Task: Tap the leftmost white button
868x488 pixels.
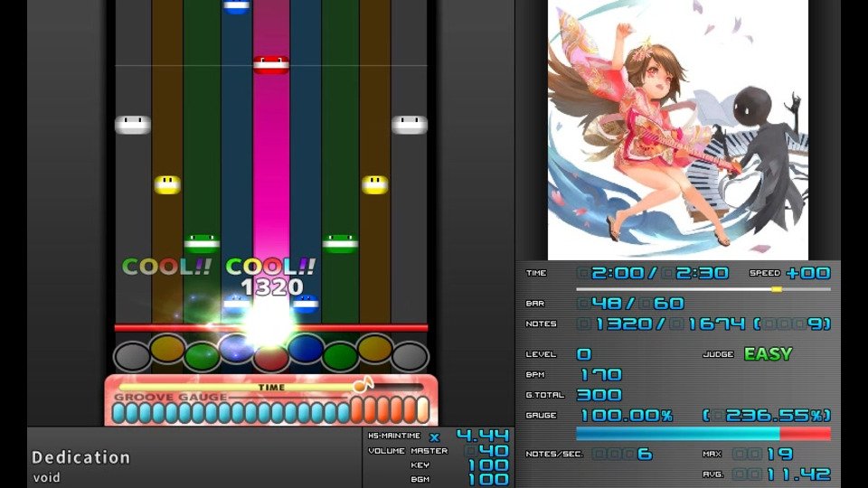Action: tap(132, 356)
